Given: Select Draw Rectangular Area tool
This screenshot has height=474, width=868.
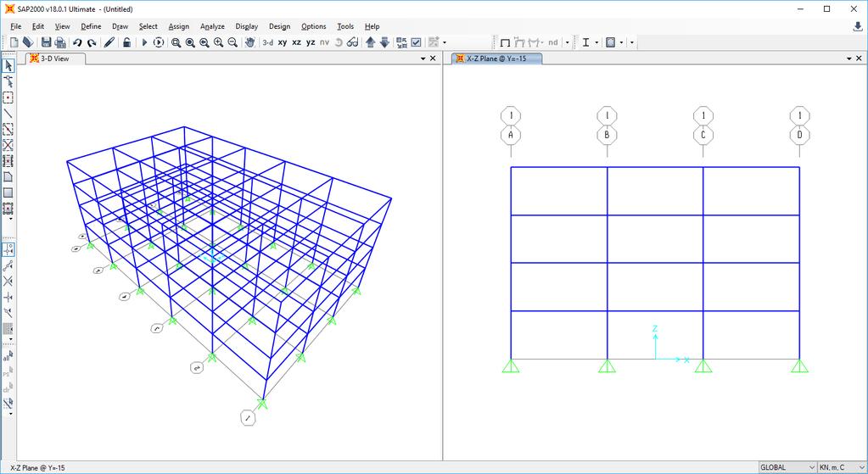Looking at the screenshot, I should pos(8,192).
